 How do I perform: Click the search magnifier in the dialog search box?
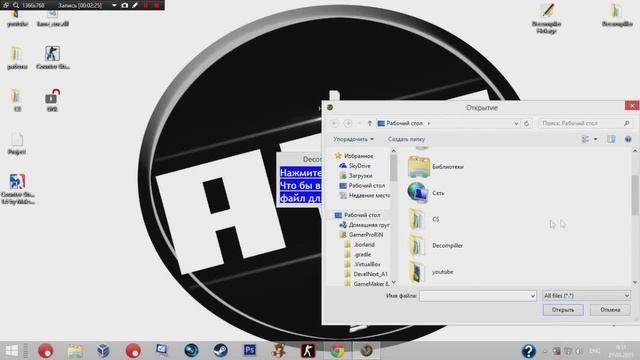(x=627, y=123)
